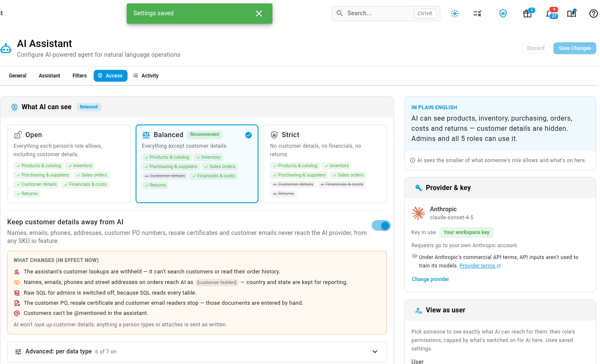Switch to the General tab

tap(18, 76)
